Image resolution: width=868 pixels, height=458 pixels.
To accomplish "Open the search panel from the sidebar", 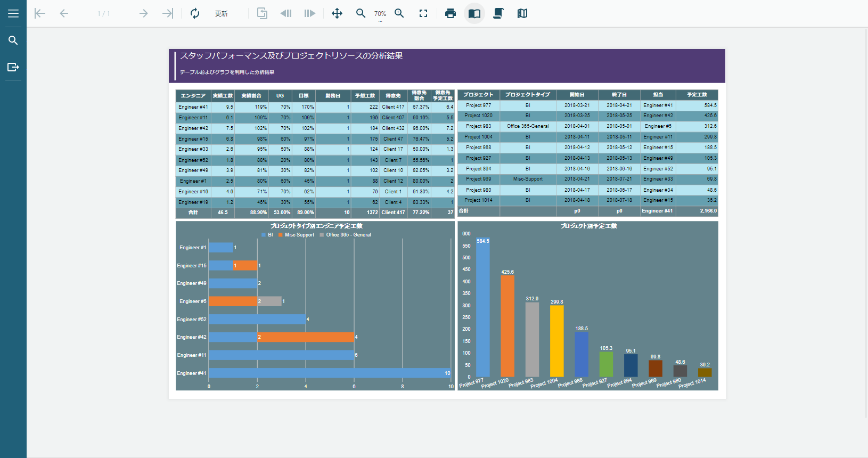I will pyautogui.click(x=13, y=40).
